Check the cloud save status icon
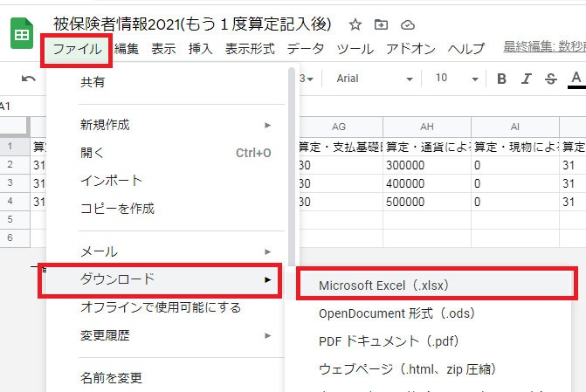The height and width of the screenshot is (392, 586). [x=407, y=25]
